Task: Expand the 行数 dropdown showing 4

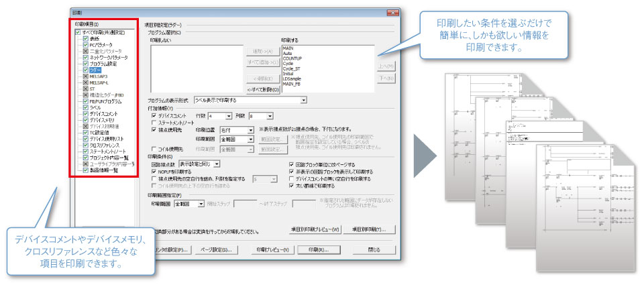Action: click(x=229, y=115)
